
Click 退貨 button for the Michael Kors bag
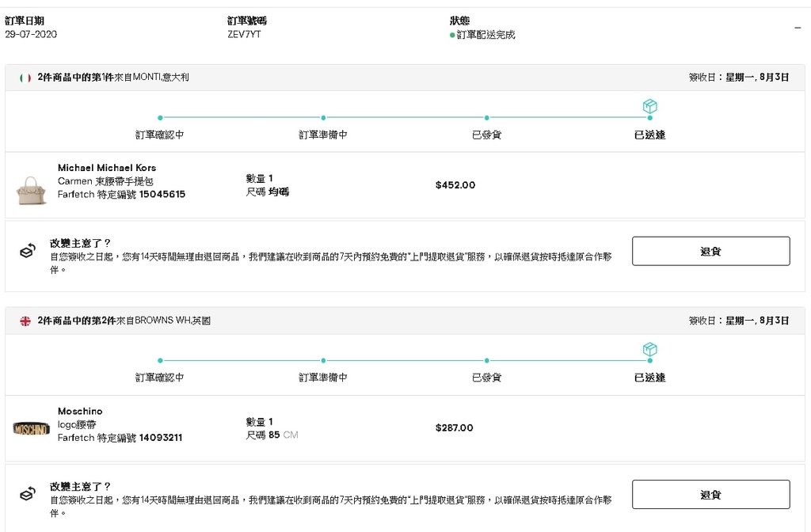[710, 251]
